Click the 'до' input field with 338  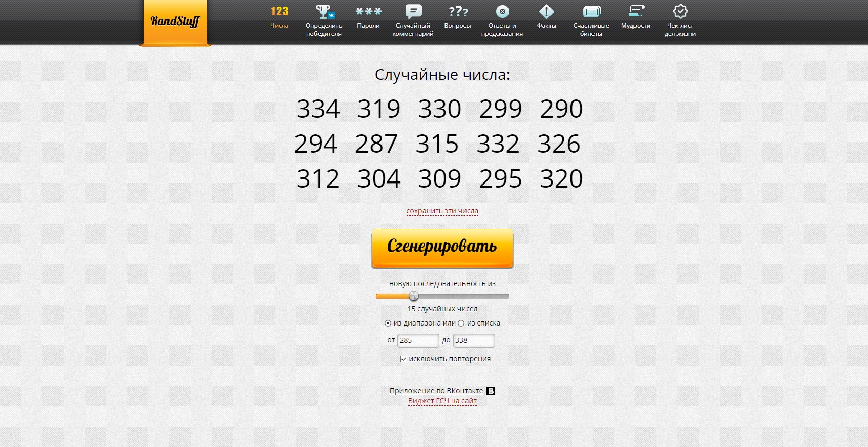pyautogui.click(x=474, y=340)
